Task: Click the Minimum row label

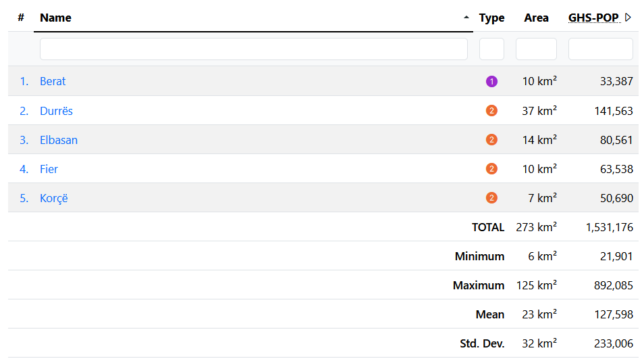Action: pyautogui.click(x=479, y=256)
